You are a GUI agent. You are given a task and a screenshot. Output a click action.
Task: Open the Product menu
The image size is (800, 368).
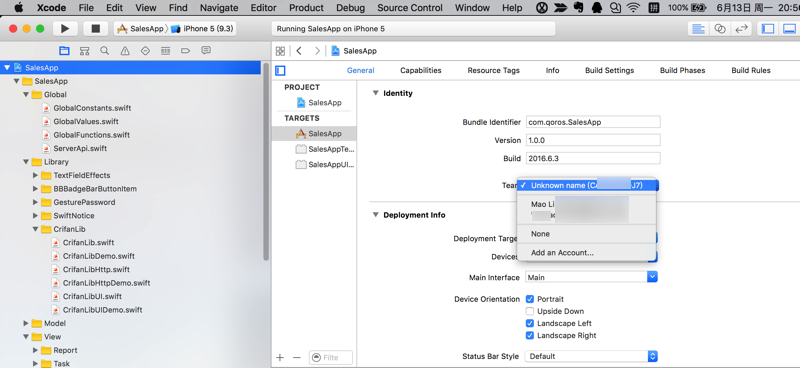[x=306, y=8]
